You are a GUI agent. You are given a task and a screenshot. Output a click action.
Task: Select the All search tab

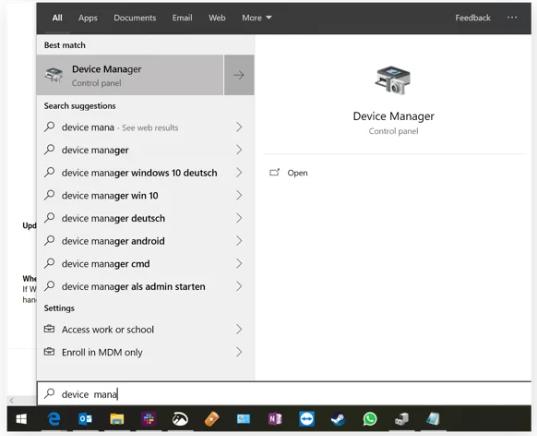click(x=57, y=18)
